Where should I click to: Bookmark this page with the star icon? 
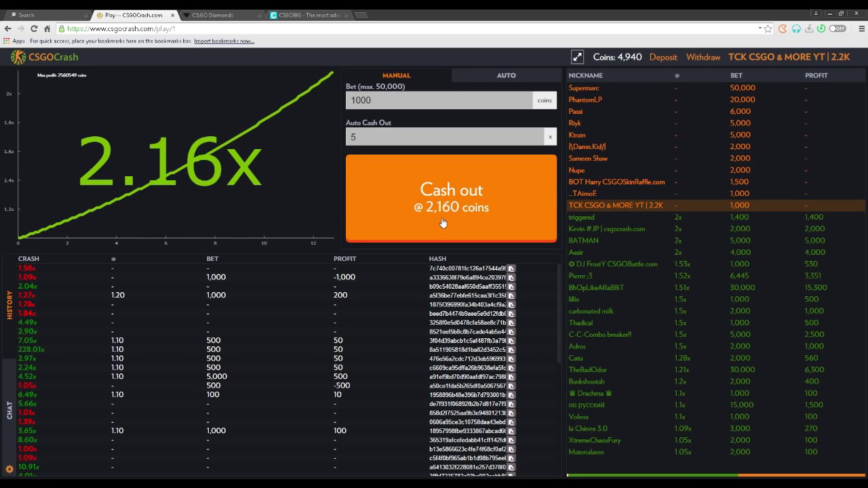tap(768, 28)
